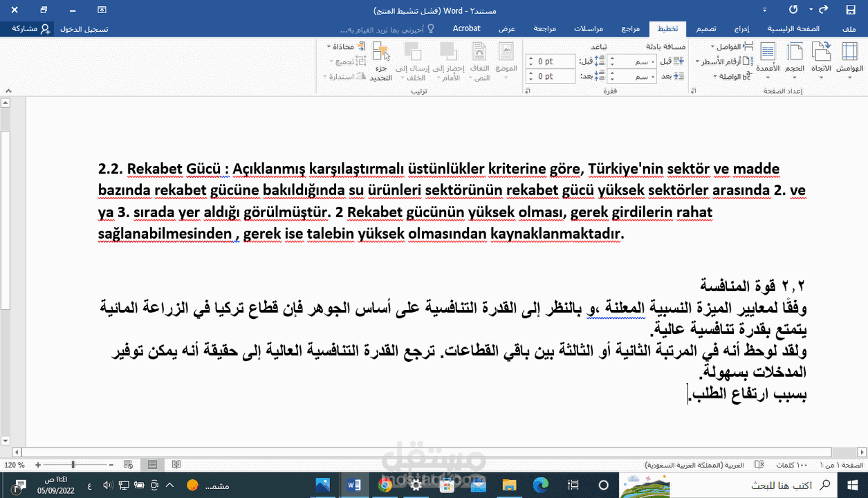Click the vertical scrollbar up arrow

coord(5,103)
